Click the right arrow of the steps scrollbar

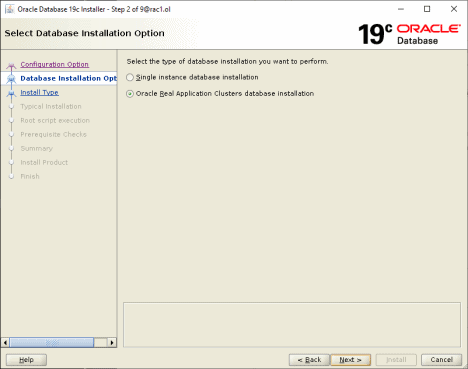[112, 342]
